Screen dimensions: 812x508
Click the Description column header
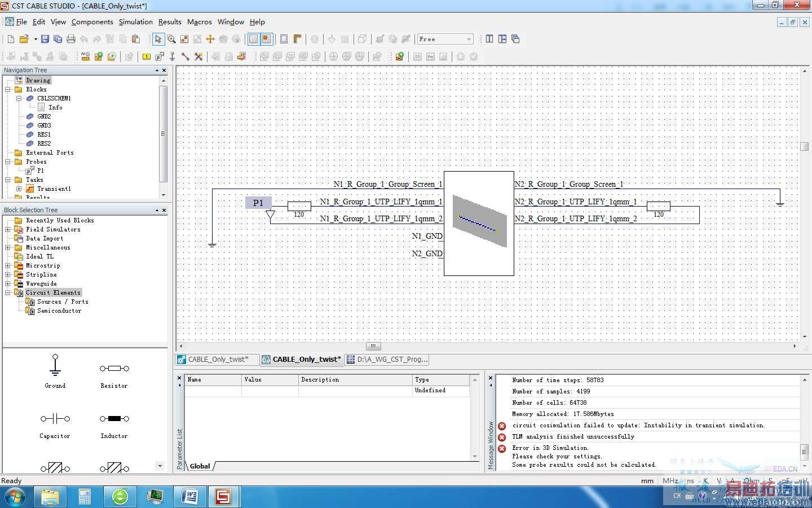pyautogui.click(x=355, y=380)
